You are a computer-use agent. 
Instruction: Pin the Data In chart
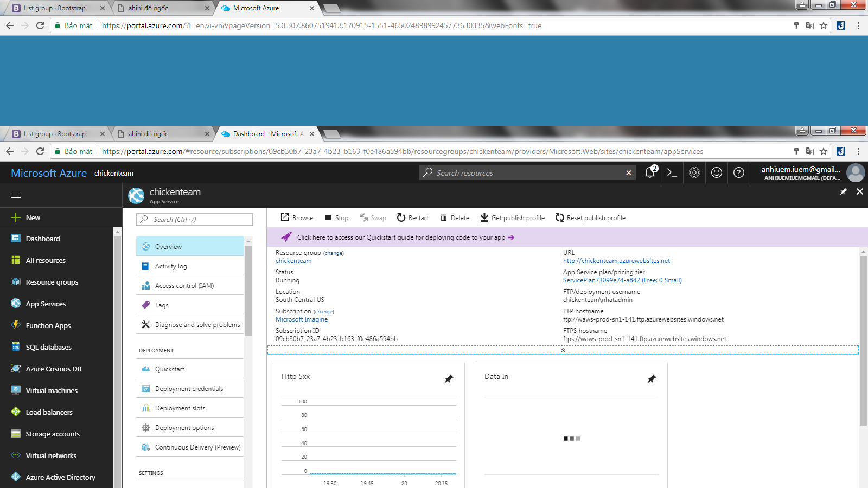point(652,378)
